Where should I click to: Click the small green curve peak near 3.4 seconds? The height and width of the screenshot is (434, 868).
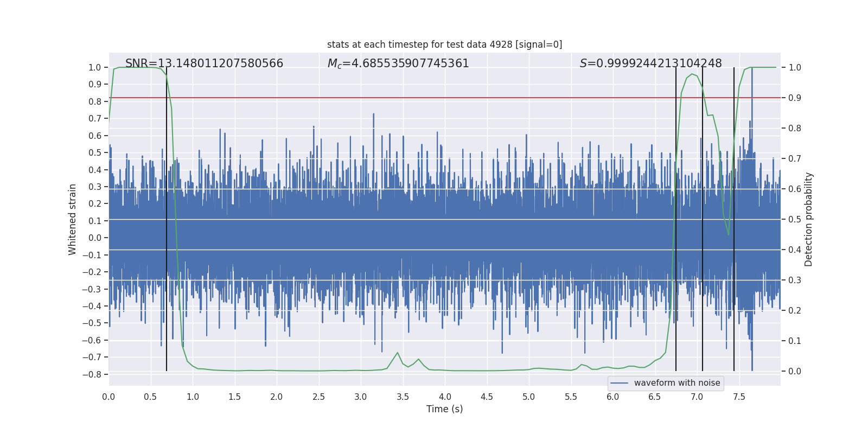click(x=398, y=353)
